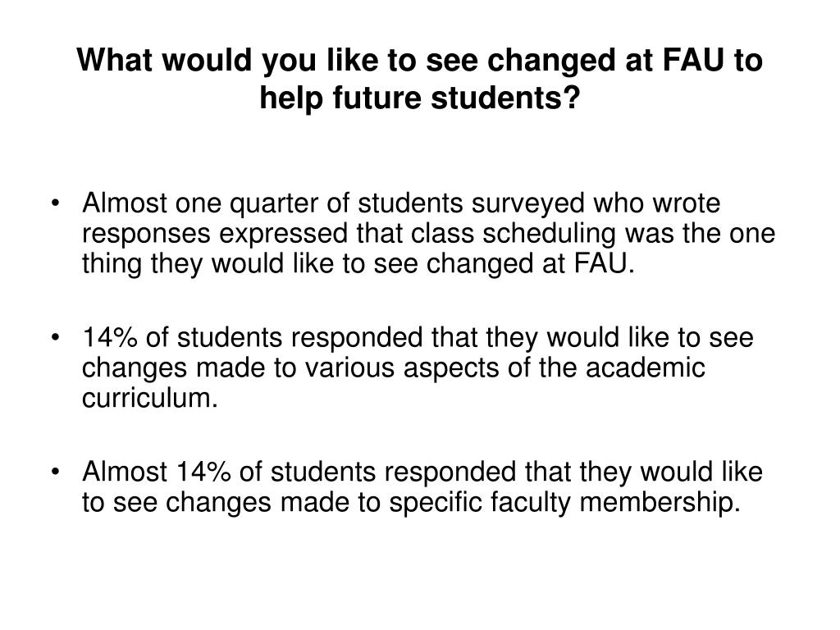Click the slide title about FAU changes
Screen dimensions: 840x630
420,79
